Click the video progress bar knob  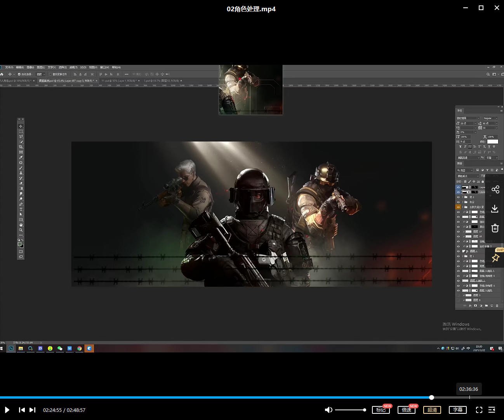pos(431,397)
